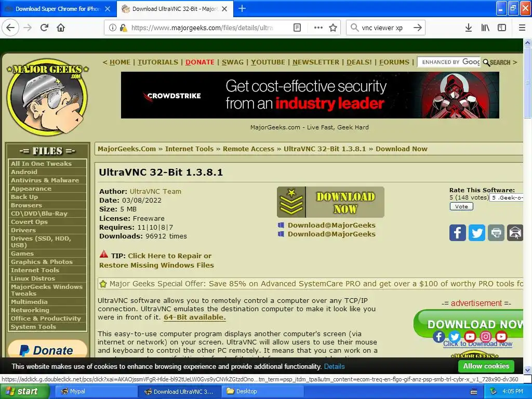The image size is (532, 399).
Task: Open the NEWSLETTER menu link
Action: click(316, 62)
